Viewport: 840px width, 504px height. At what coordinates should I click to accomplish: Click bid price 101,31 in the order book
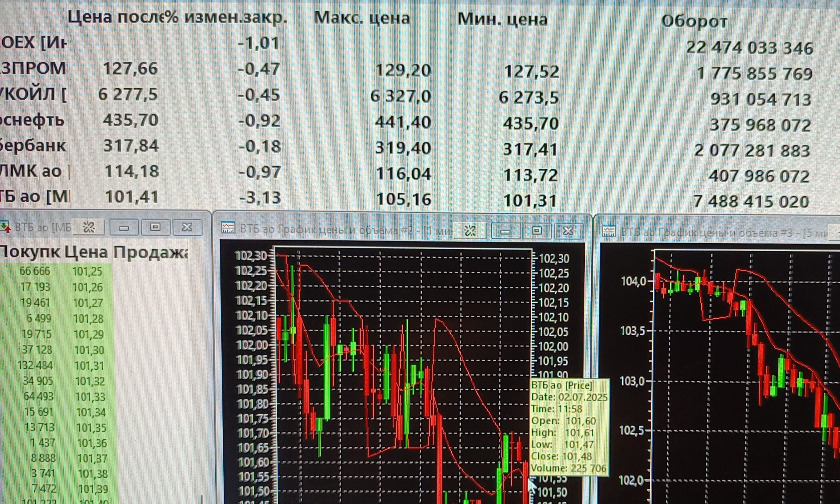(x=89, y=366)
